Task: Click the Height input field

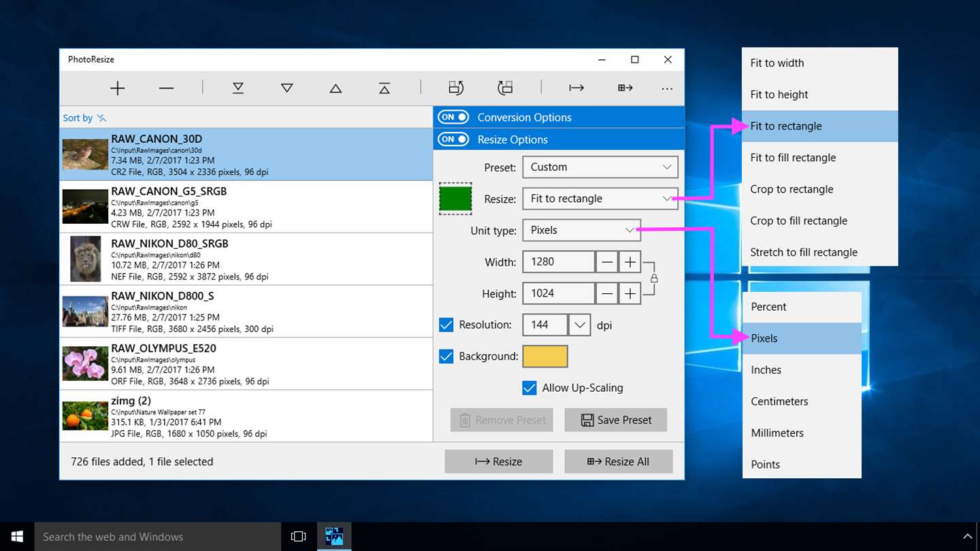Action: coord(559,294)
